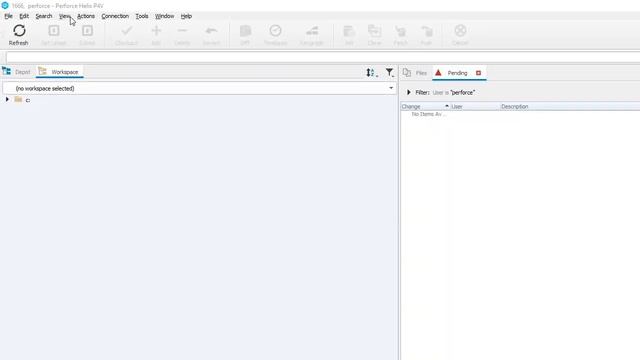Open the Help menu
The height and width of the screenshot is (360, 640).
(x=186, y=16)
